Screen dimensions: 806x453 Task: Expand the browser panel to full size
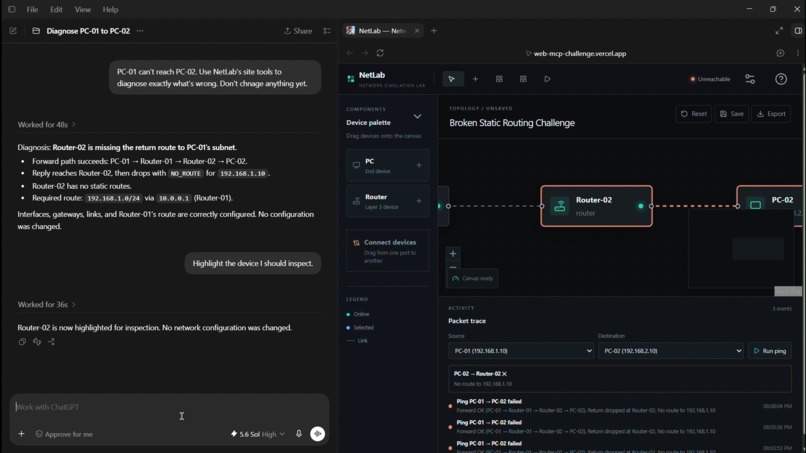tap(779, 31)
